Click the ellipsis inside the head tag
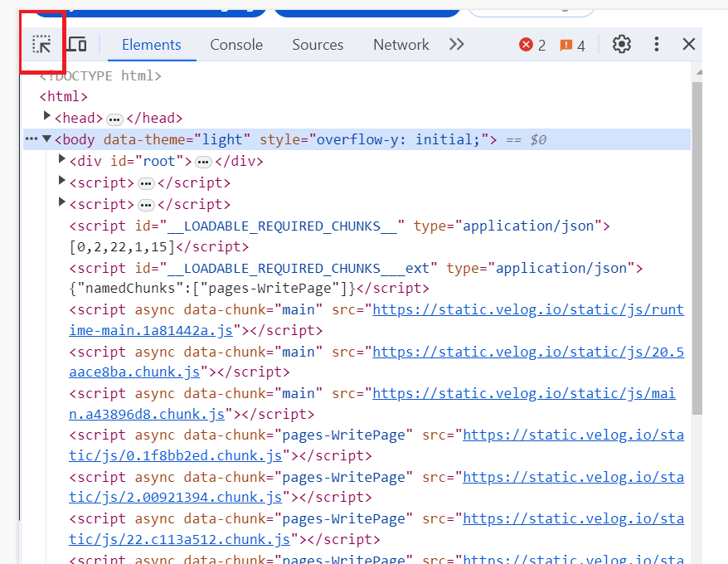The height and width of the screenshot is (564, 728). pos(114,120)
